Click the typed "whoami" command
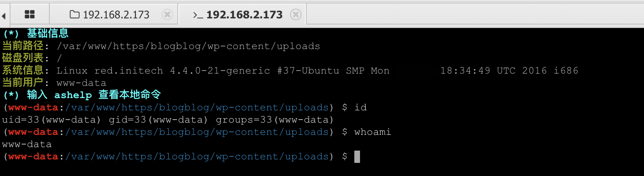The image size is (644, 176). click(x=373, y=132)
